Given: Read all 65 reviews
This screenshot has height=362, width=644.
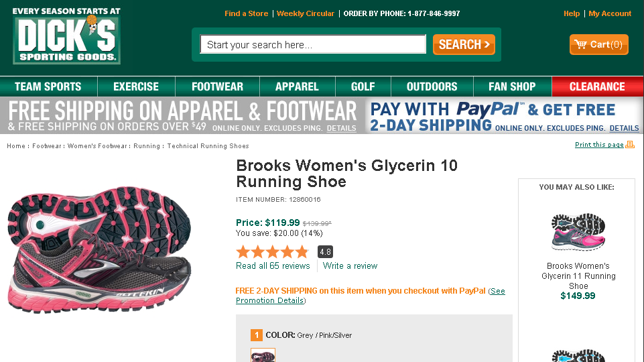Looking at the screenshot, I should point(273,266).
